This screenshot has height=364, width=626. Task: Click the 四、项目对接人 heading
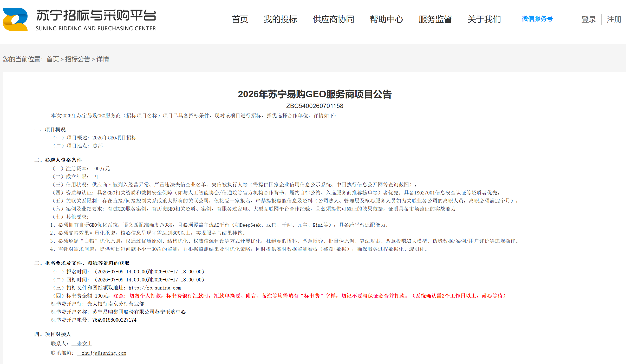coord(53,334)
